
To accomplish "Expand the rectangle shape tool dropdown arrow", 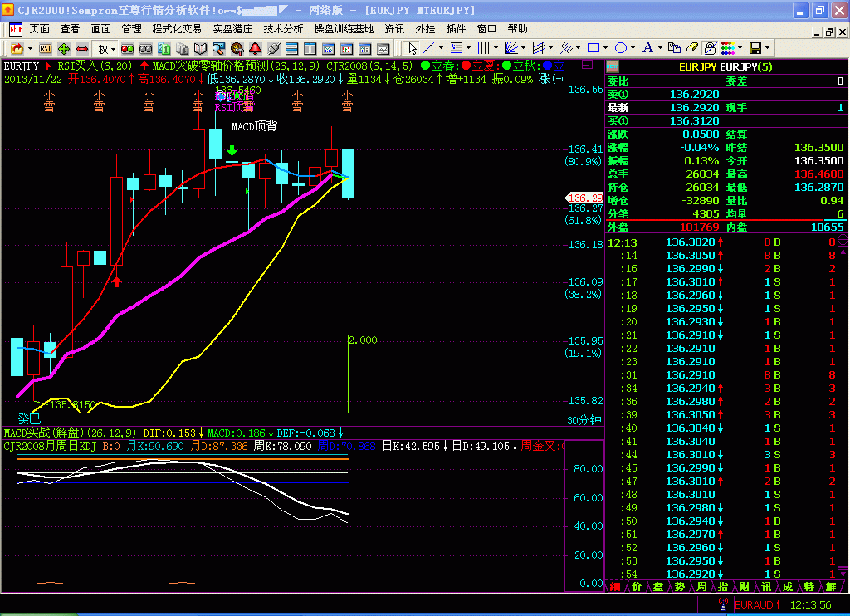I will (x=606, y=48).
